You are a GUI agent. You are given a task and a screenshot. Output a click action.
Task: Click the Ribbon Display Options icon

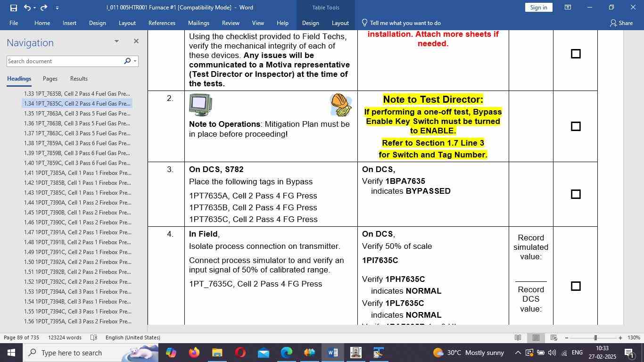click(568, 8)
